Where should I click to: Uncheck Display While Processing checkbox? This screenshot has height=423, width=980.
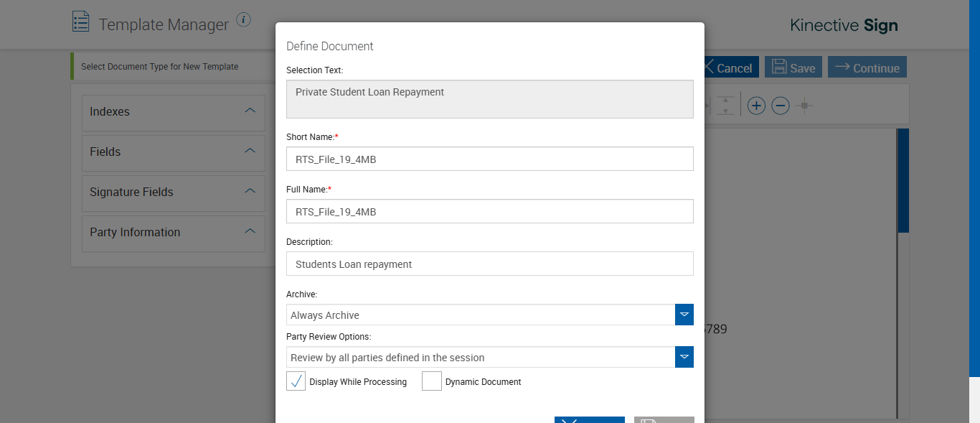tap(296, 381)
